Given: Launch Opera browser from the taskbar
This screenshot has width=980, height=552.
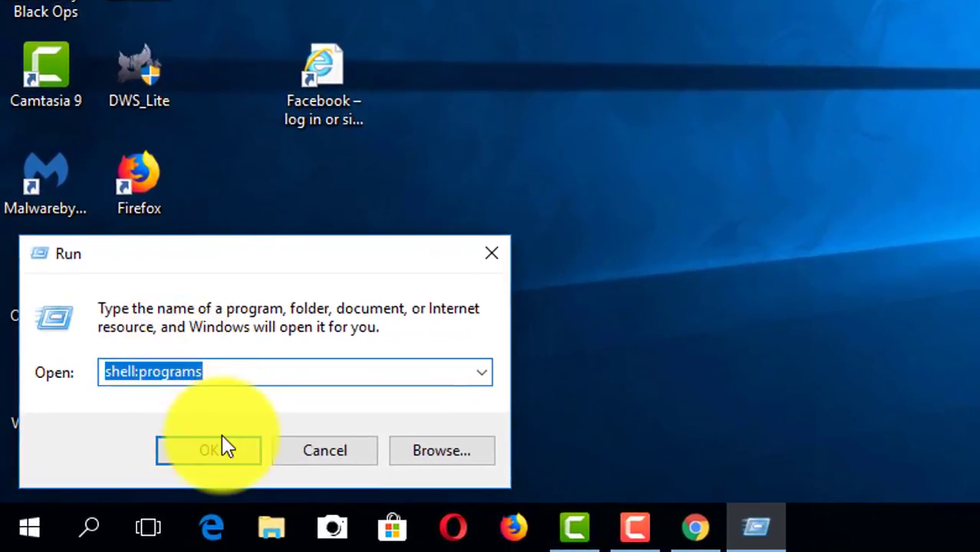Looking at the screenshot, I should click(453, 527).
